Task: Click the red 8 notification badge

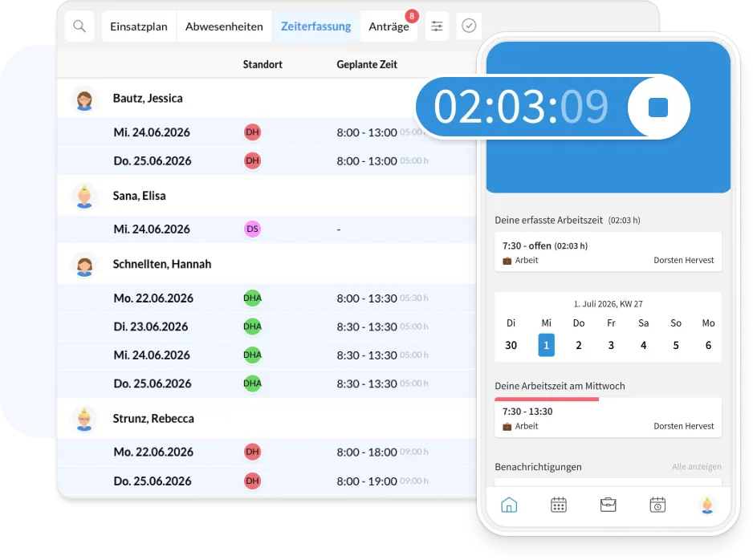Action: pos(412,16)
